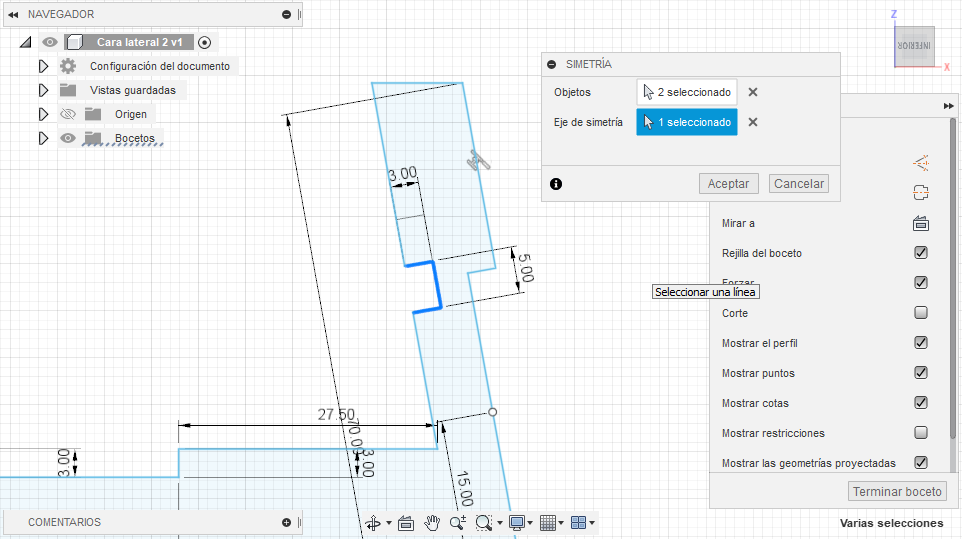The image size is (962, 539).
Task: Select the Configuración del documento tree item
Action: point(160,66)
